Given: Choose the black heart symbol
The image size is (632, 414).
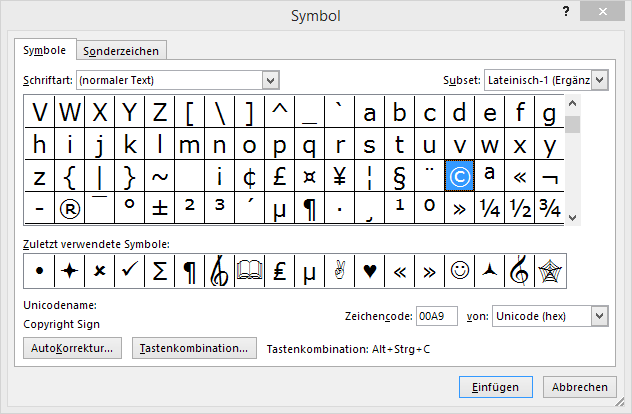Looking at the screenshot, I should point(370,270).
